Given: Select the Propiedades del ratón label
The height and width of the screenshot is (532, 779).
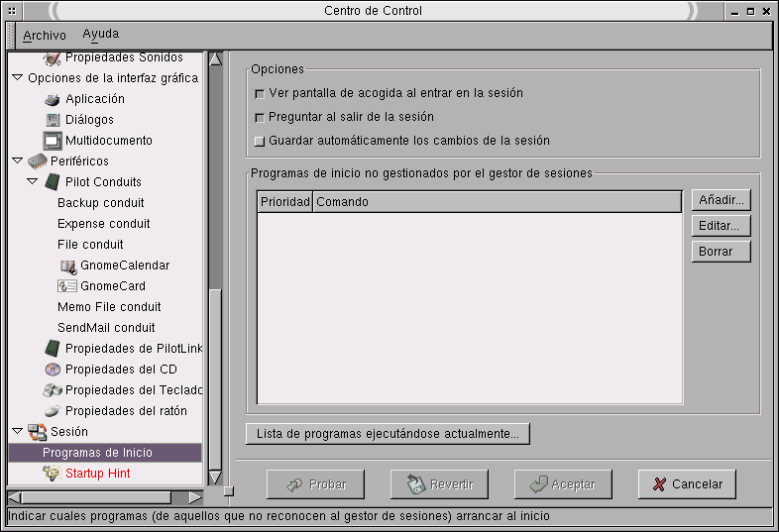Looking at the screenshot, I should point(126,411).
